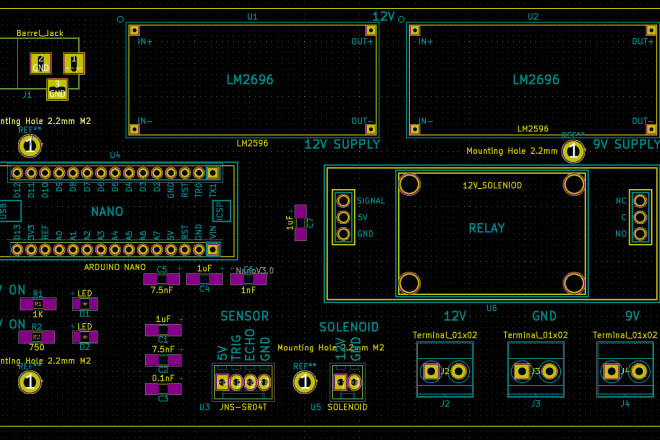Image resolution: width=660 pixels, height=440 pixels.
Task: Click the Barrel_Jack value label
Action: [40, 33]
